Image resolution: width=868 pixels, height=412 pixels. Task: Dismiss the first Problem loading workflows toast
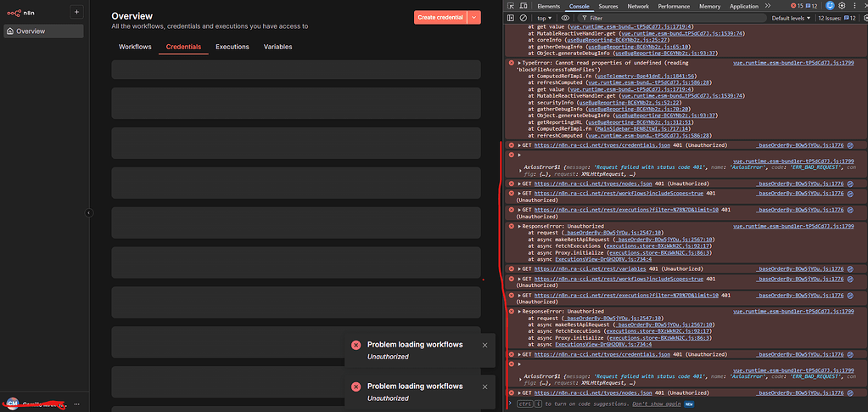(x=484, y=345)
